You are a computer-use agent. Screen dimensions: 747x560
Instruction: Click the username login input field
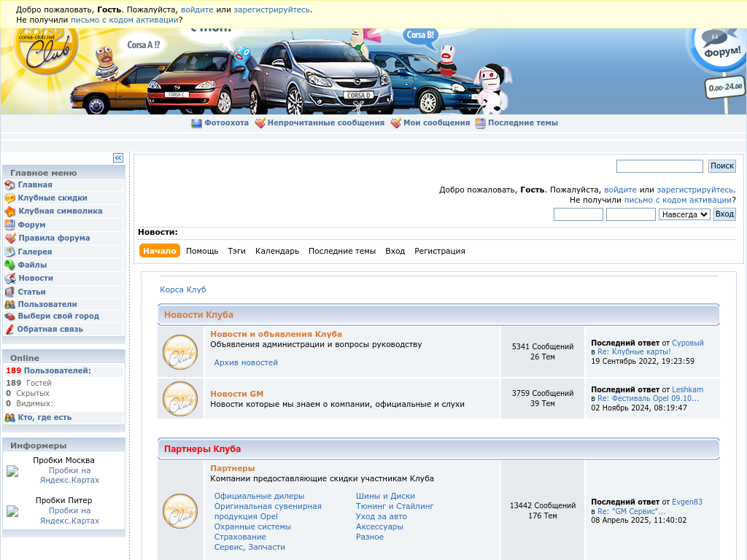[x=578, y=214]
